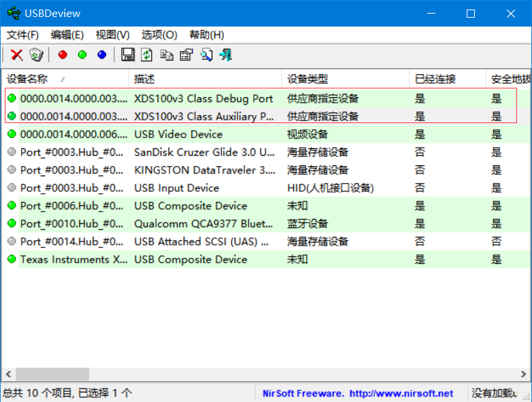This screenshot has width=532, height=402.
Task: Refresh the device list via toolbar icon
Action: [x=146, y=54]
